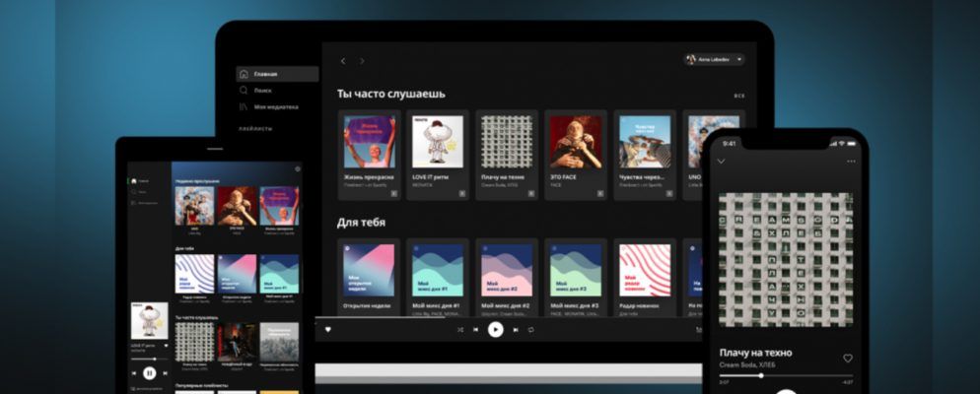Image resolution: width=980 pixels, height=394 pixels.
Task: Open the Anna Lebedev account dropdown
Action: [x=715, y=59]
